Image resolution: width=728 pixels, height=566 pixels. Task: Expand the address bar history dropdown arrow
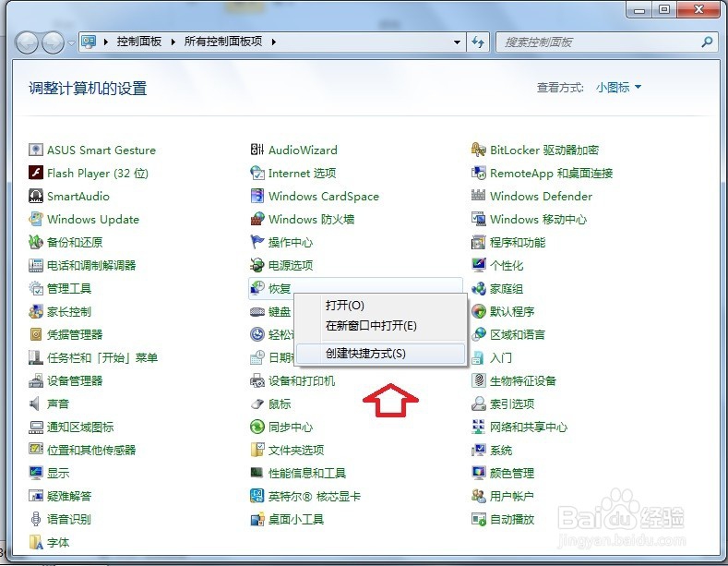coord(458,42)
